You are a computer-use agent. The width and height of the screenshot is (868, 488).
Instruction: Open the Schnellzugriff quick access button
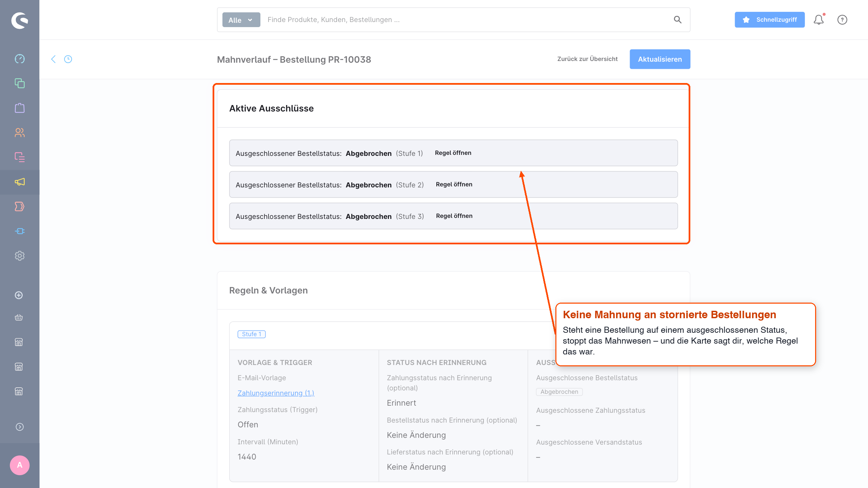click(x=770, y=20)
